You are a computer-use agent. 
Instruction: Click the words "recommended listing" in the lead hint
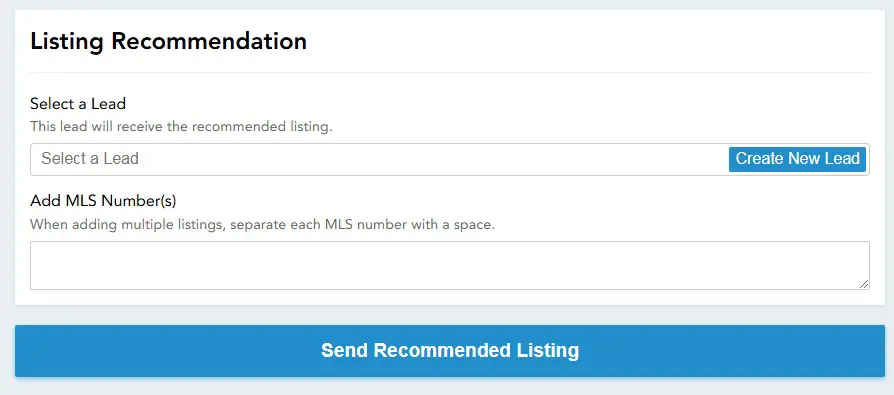click(260, 127)
